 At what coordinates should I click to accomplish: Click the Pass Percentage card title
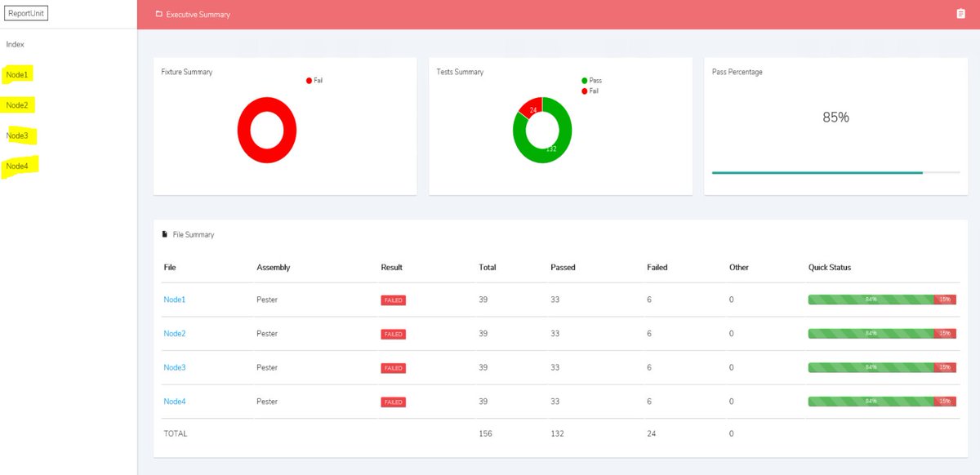coord(737,72)
